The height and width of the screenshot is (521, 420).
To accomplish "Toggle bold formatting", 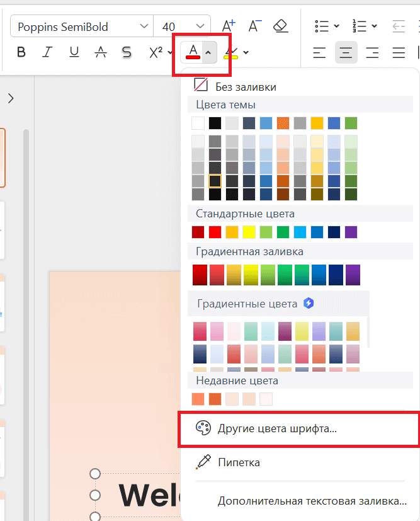I will click(x=21, y=52).
